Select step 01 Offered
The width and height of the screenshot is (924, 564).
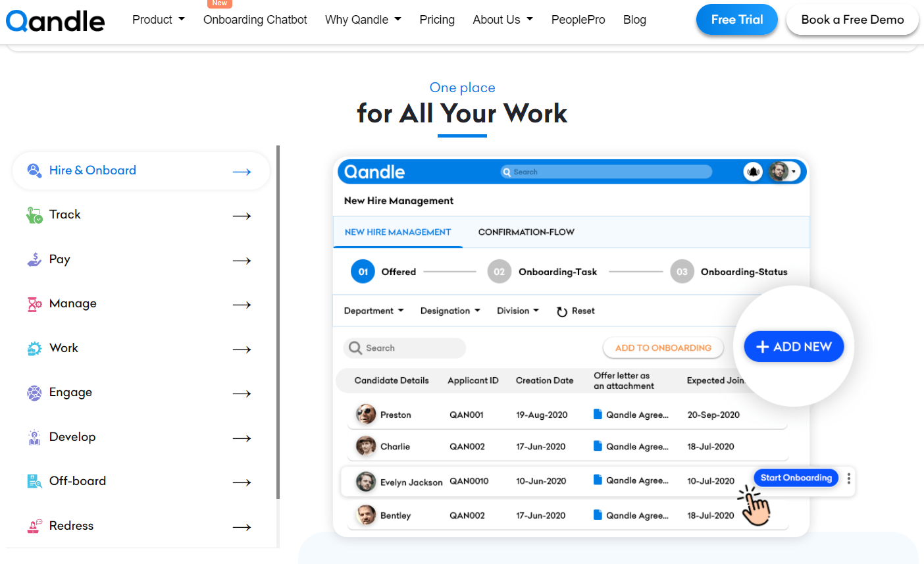click(x=384, y=272)
